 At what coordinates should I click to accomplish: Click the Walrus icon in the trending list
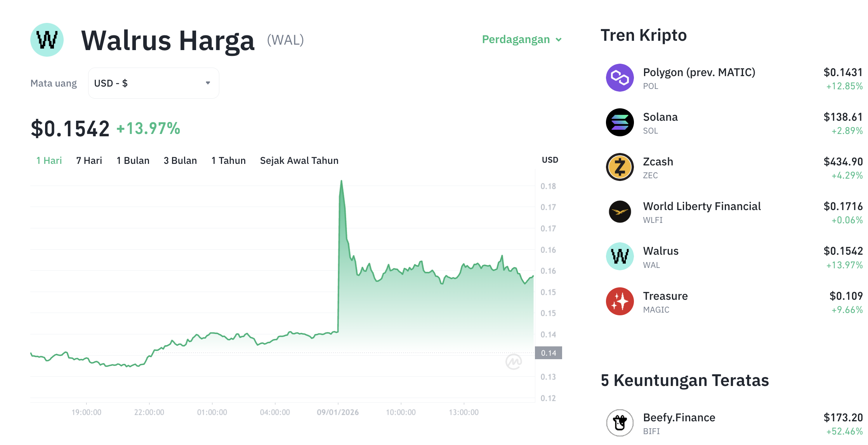point(620,256)
